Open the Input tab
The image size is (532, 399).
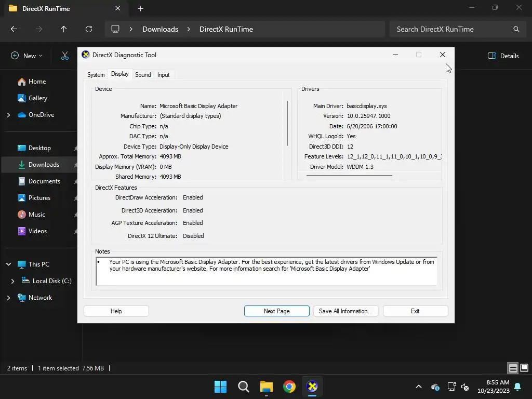pyautogui.click(x=163, y=75)
